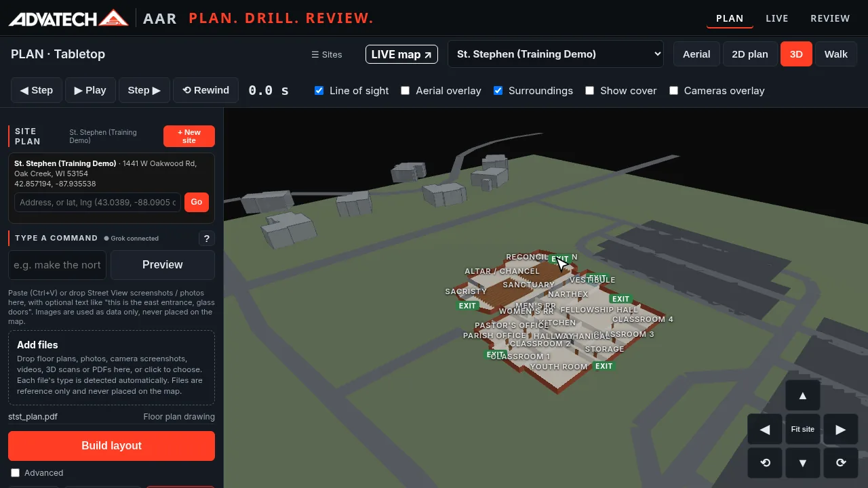Step backward in the timeline
The image size is (868, 488).
pos(37,90)
